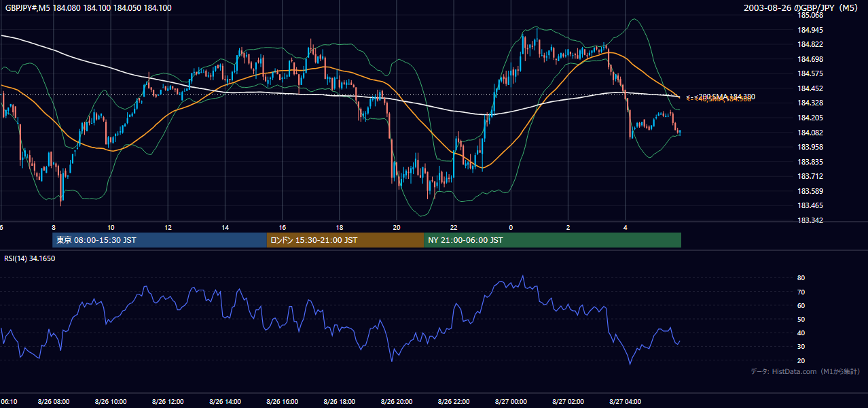Image resolution: width=868 pixels, height=408 pixels.
Task: Click price axis label 183.342
Action: [x=811, y=220]
